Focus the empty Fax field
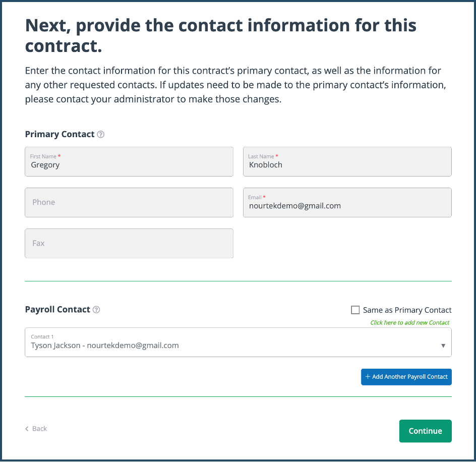This screenshot has width=476, height=462. (129, 244)
